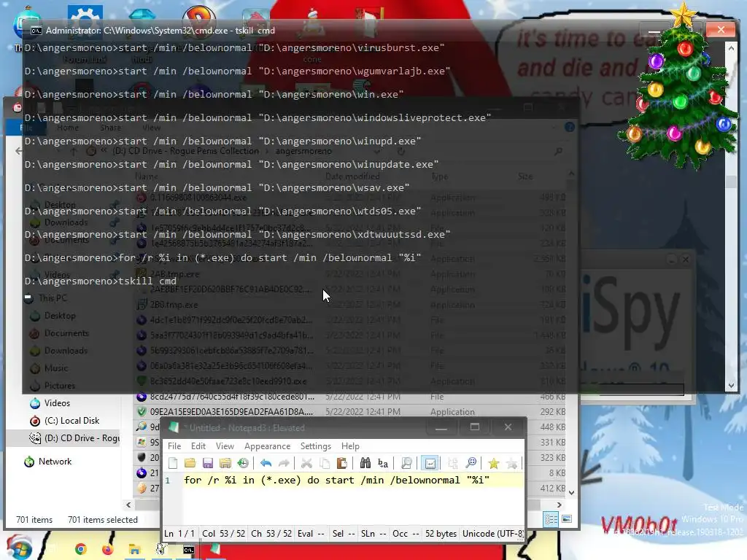Click the focused view magnifier icon
This screenshot has height=560, width=747.
click(471, 463)
